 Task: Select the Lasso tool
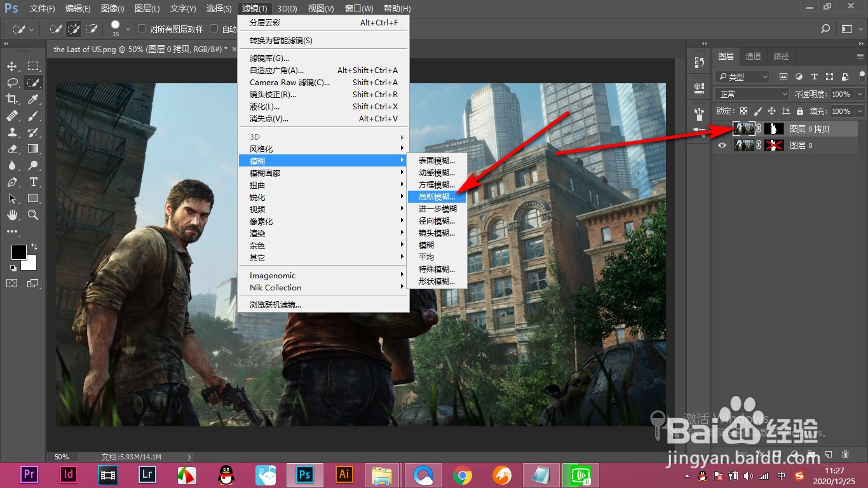(x=12, y=83)
